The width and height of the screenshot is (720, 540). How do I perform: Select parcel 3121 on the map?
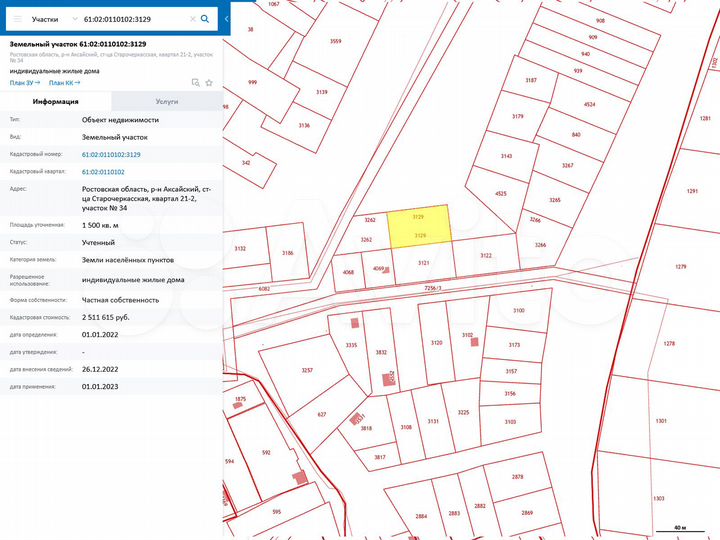(423, 263)
